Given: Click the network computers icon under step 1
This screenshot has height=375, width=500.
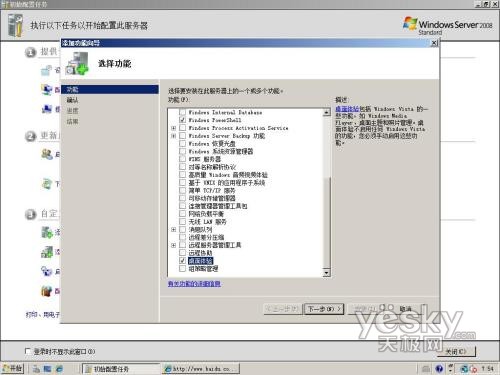Looking at the screenshot, I should [x=47, y=89].
